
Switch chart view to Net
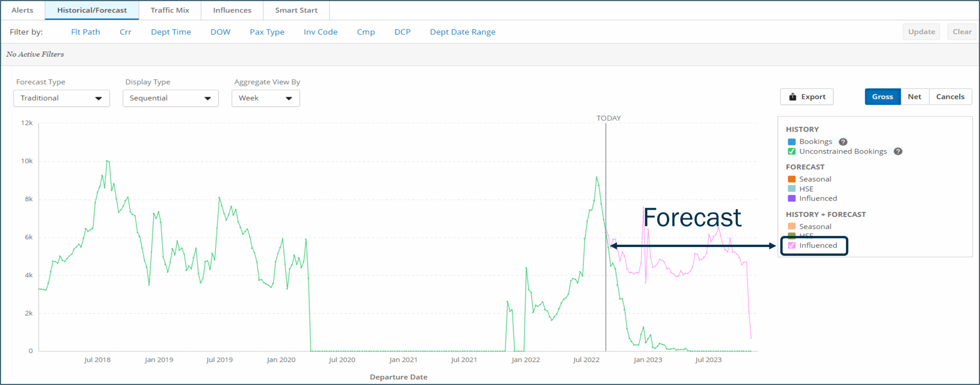pyautogui.click(x=914, y=97)
